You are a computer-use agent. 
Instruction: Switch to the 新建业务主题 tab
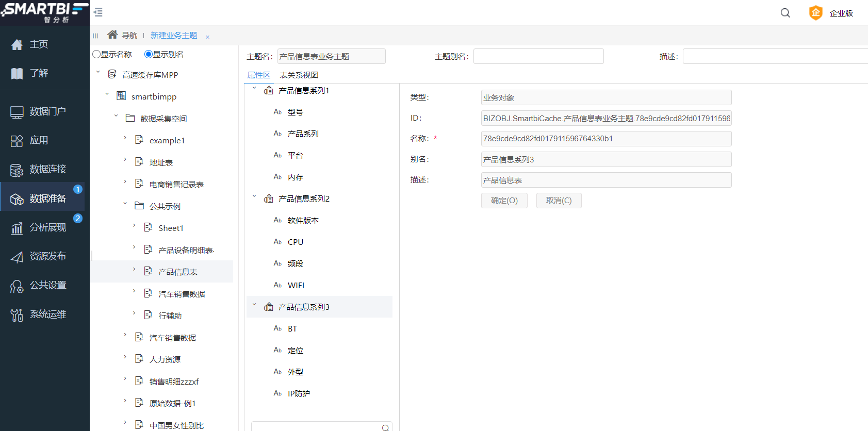coord(174,35)
